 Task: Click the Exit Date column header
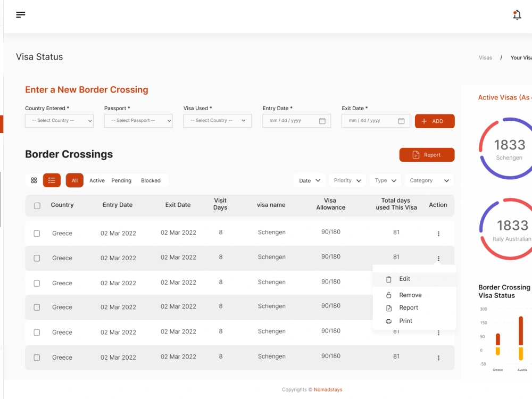point(178,205)
